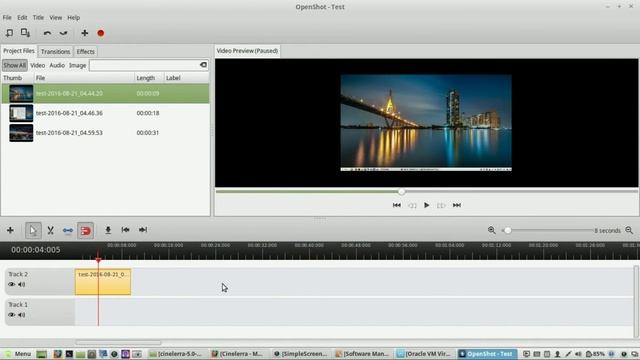This screenshot has height=360, width=640.
Task: Enable the Show All filter button
Action: click(15, 65)
